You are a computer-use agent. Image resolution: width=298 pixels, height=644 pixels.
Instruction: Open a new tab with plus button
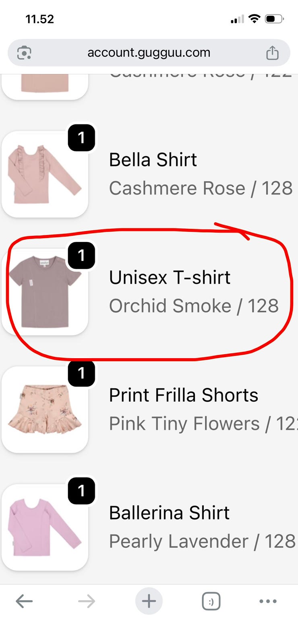[x=149, y=601]
